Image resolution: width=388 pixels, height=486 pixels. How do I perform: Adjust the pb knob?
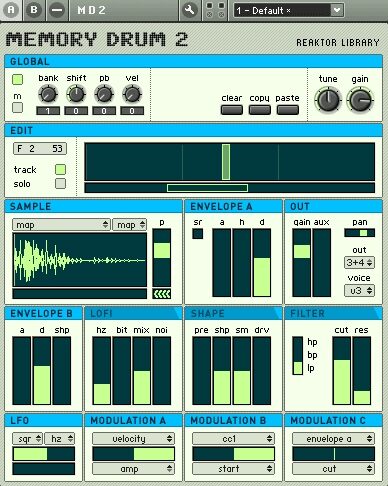[104, 94]
